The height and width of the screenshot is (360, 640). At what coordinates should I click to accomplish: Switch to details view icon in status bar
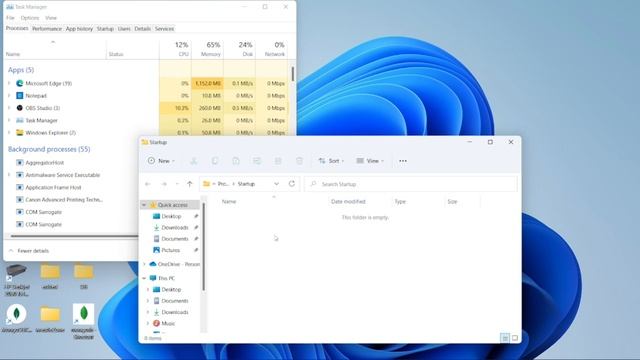tap(505, 338)
